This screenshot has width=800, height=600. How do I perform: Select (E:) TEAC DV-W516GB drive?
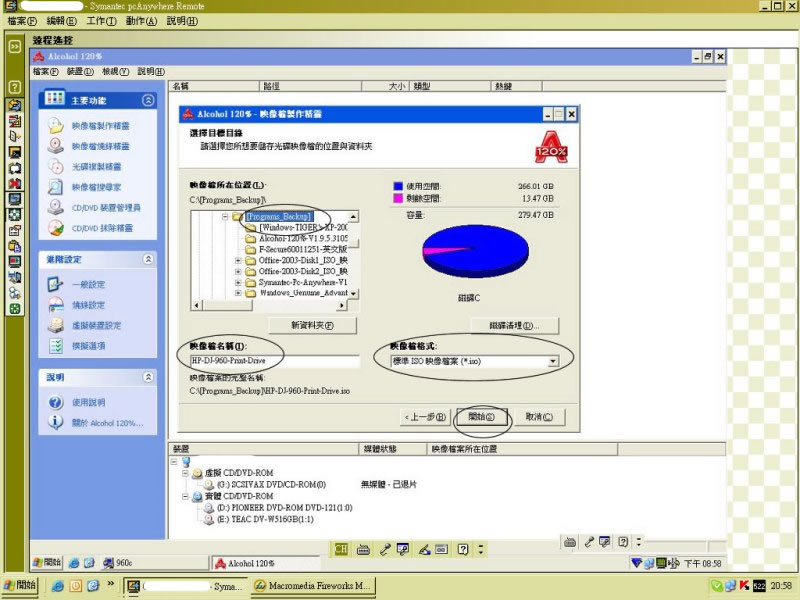[x=265, y=519]
